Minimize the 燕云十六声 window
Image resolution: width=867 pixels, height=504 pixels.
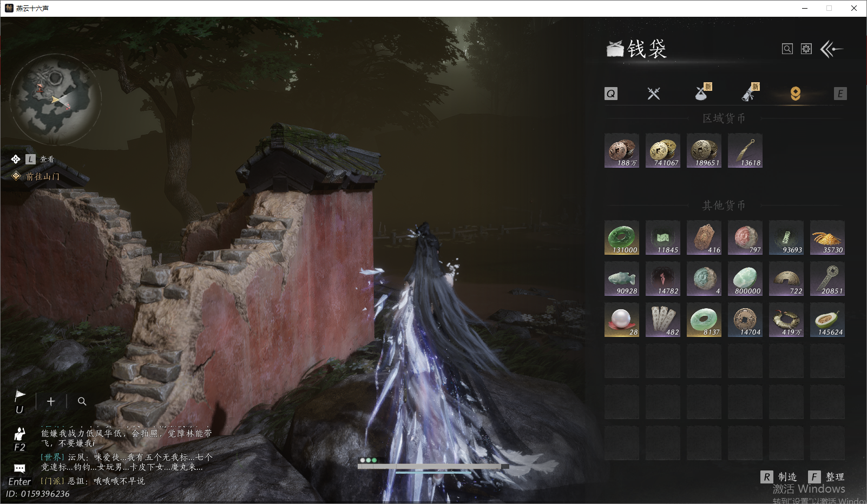tap(805, 8)
